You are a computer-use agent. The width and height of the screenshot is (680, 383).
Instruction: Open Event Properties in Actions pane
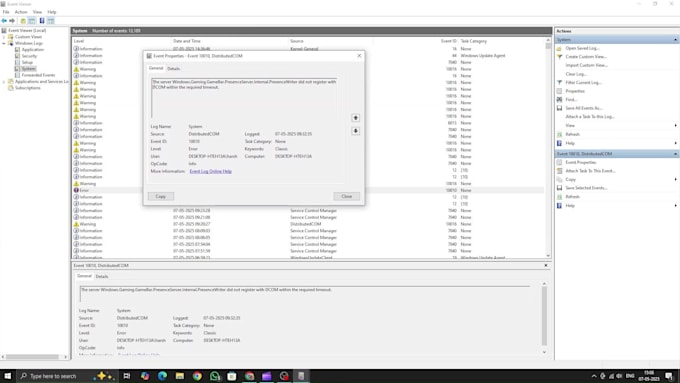tap(581, 162)
